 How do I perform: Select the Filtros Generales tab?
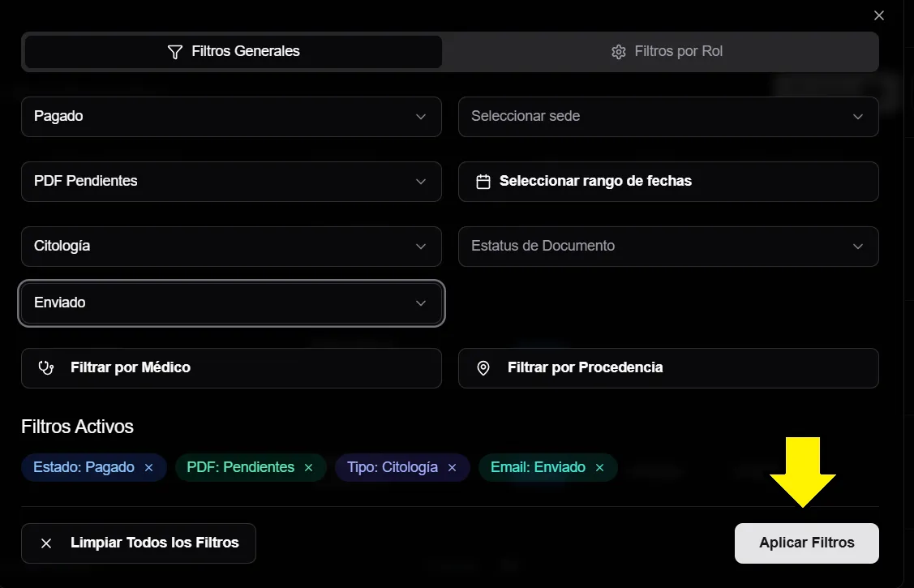[233, 52]
